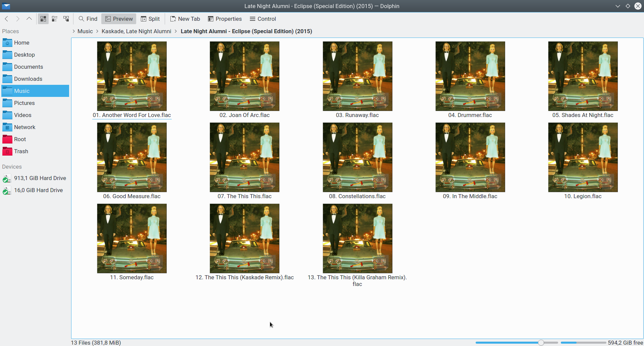Go back with the left arrow
Image resolution: width=644 pixels, height=346 pixels.
pos(6,19)
